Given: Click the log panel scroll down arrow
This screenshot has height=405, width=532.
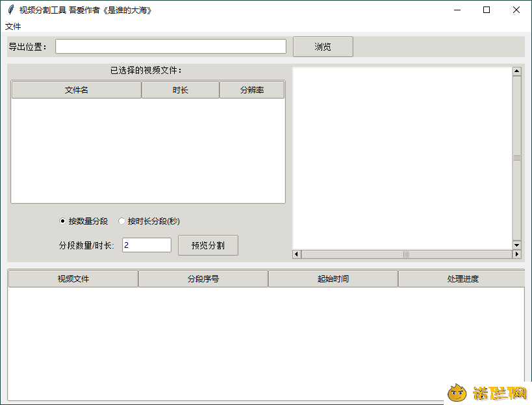Looking at the screenshot, I should pos(516,245).
